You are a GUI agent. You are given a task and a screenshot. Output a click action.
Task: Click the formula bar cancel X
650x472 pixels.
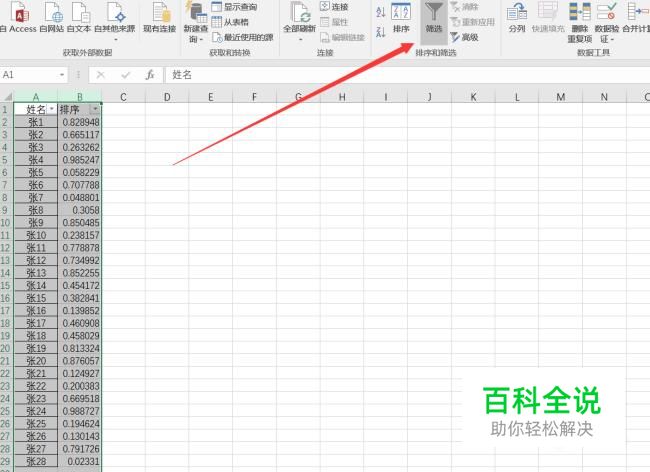100,75
